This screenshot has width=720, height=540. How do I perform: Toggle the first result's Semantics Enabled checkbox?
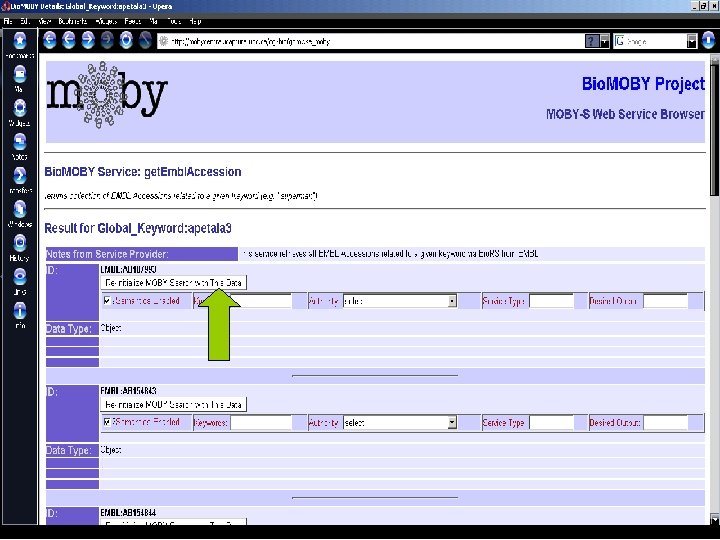(x=107, y=300)
